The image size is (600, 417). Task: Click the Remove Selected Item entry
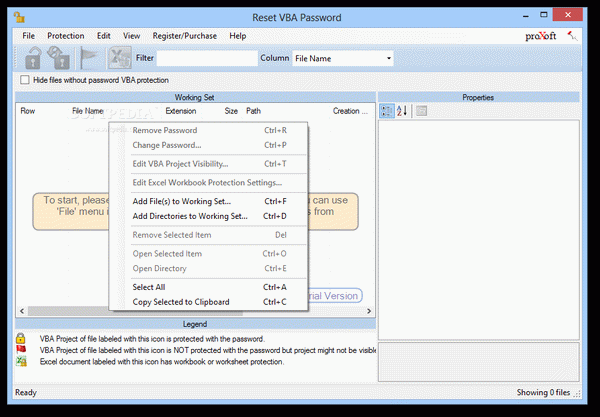[x=209, y=235]
